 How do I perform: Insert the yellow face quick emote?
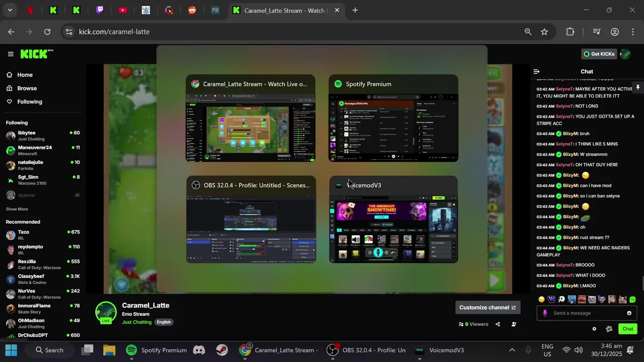(541, 299)
